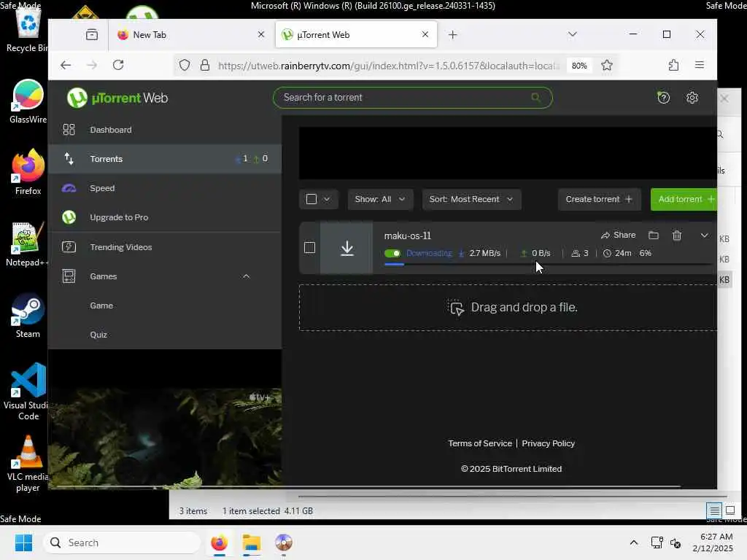Viewport: 747px width, 560px height.
Task: Tick the select-all torrents checkbox
Action: tap(311, 199)
